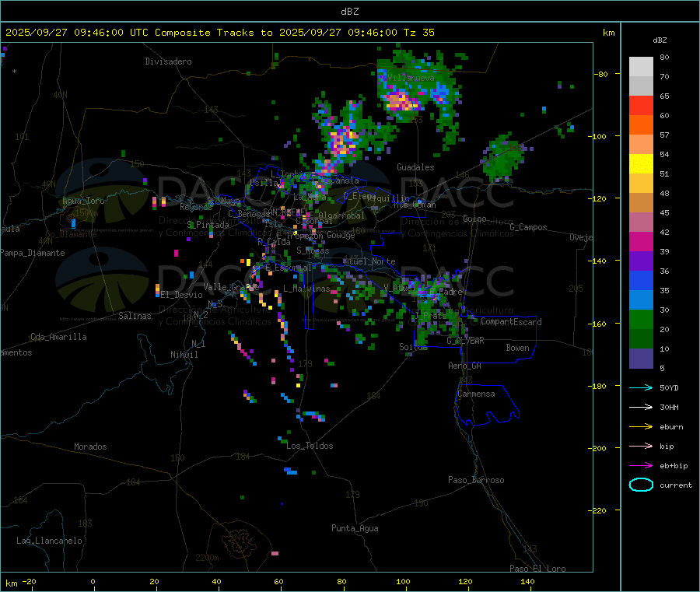700x592 pixels.
Task: Click the Carmensa place label
Action: click(476, 394)
